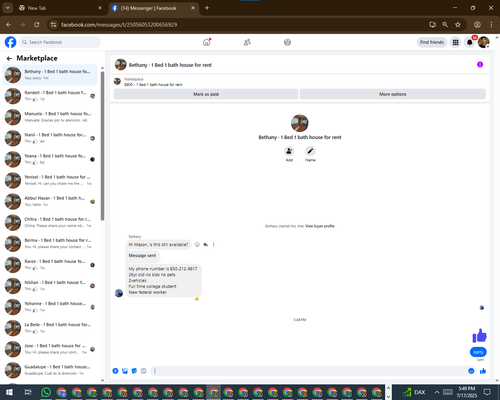Image resolution: width=500 pixels, height=400 pixels.
Task: Open the $900 1 Bed listing link
Action: [x=153, y=85]
